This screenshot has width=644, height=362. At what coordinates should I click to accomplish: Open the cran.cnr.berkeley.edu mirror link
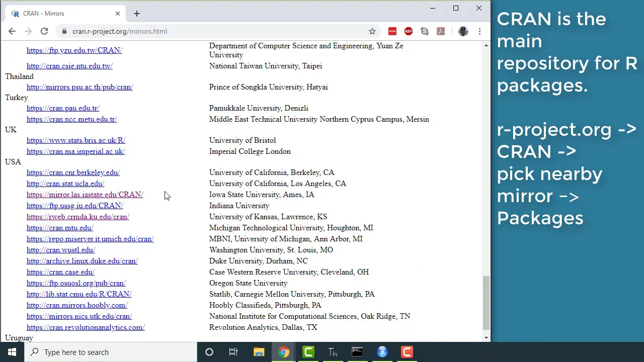click(73, 172)
